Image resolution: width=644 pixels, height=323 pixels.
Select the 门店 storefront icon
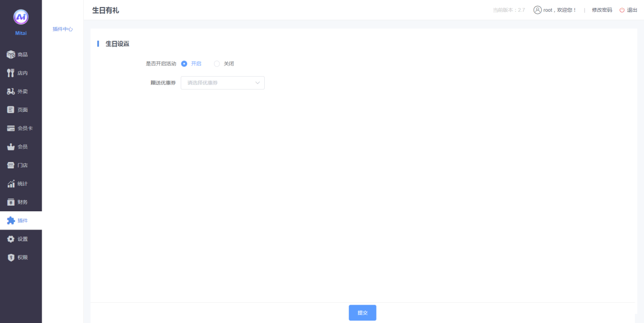tap(11, 165)
